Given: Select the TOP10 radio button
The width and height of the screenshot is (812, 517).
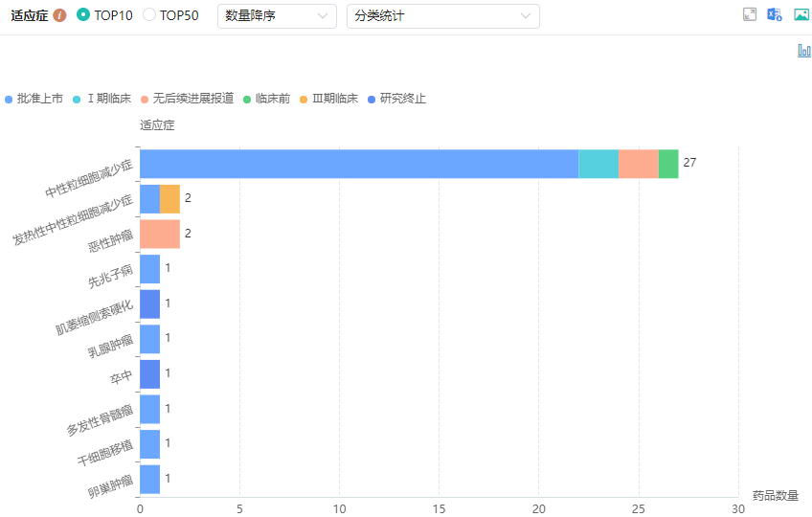Looking at the screenshot, I should pyautogui.click(x=83, y=15).
